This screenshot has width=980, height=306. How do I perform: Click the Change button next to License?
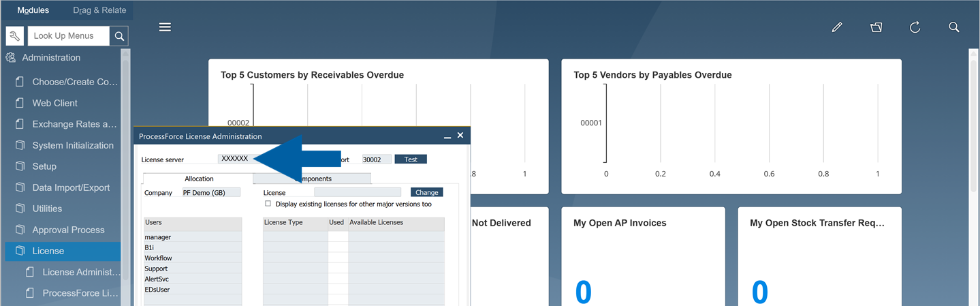tap(426, 192)
